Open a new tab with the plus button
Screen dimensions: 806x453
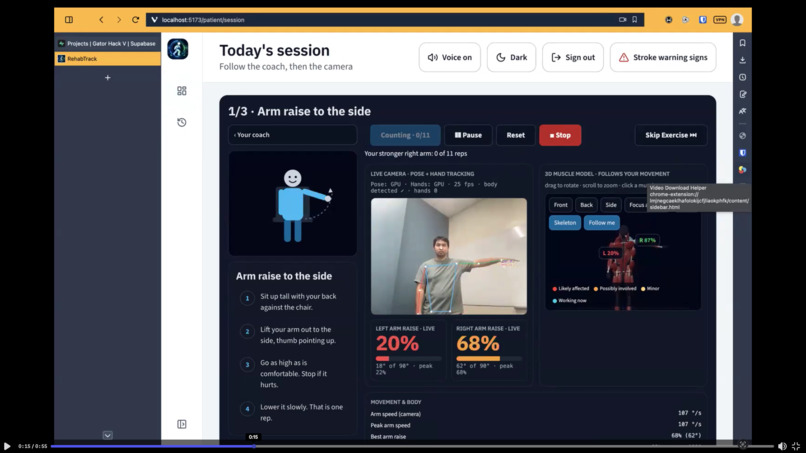tap(107, 78)
